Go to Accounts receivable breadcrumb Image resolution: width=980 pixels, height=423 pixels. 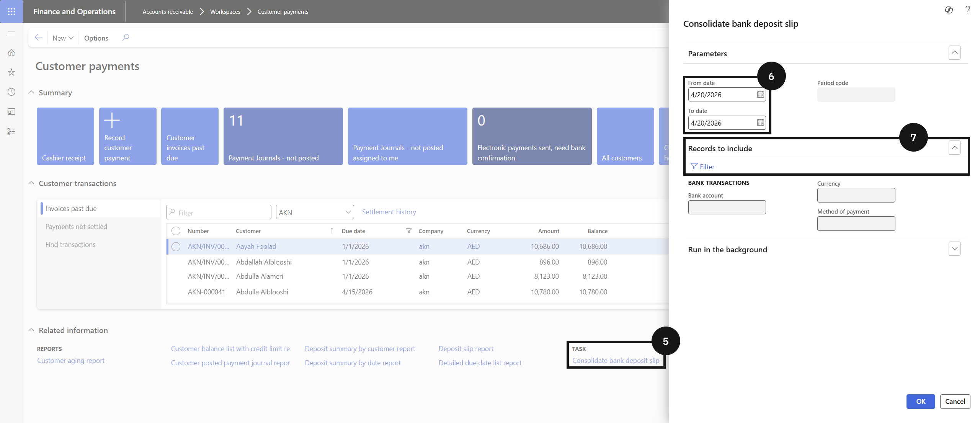(168, 11)
